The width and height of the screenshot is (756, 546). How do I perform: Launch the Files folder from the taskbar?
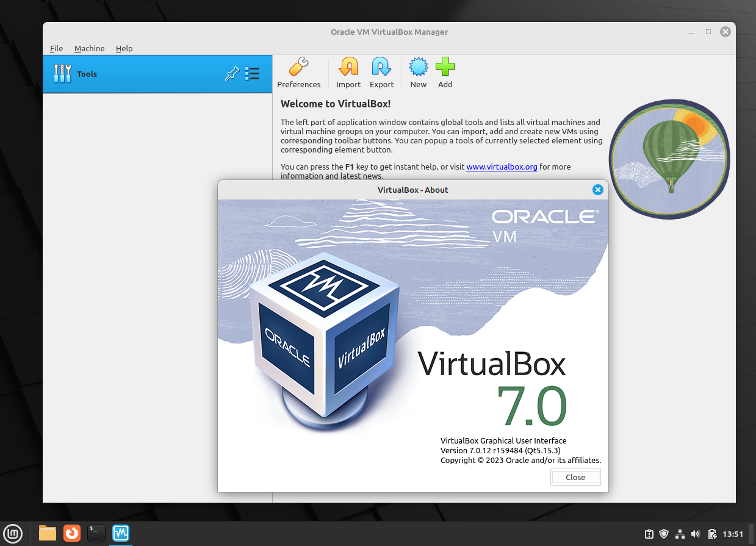click(x=48, y=533)
